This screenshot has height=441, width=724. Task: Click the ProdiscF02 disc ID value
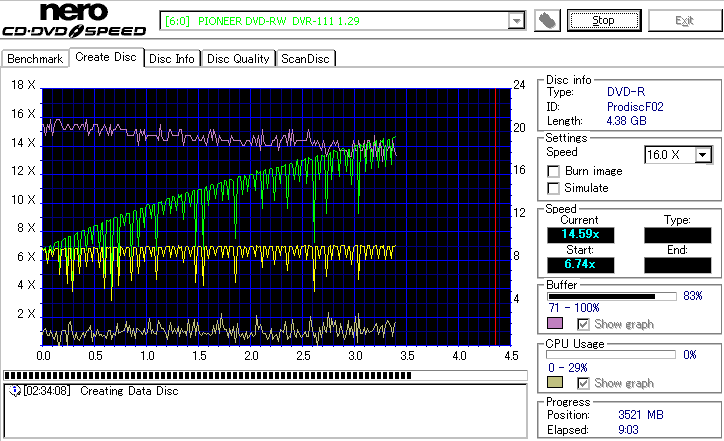(635, 107)
